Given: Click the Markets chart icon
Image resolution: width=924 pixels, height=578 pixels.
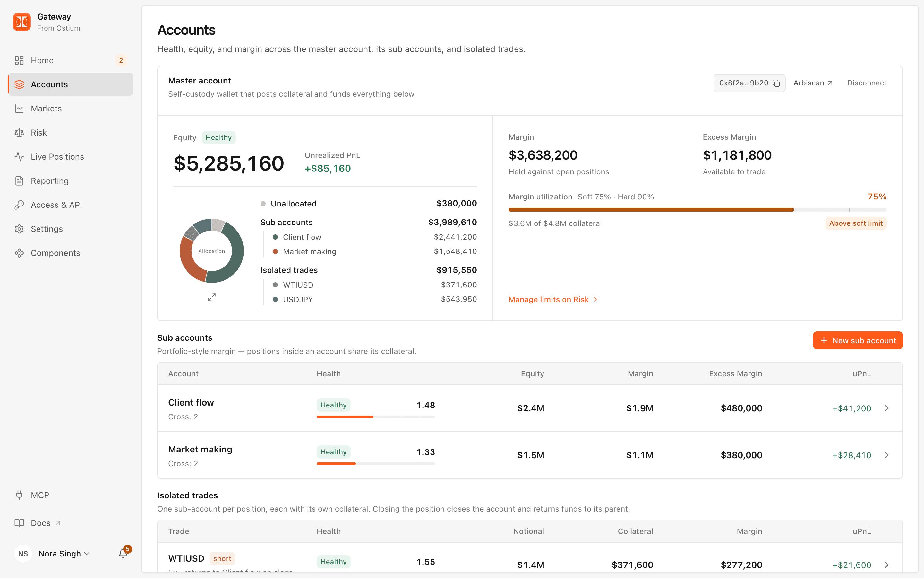Looking at the screenshot, I should click(x=19, y=109).
